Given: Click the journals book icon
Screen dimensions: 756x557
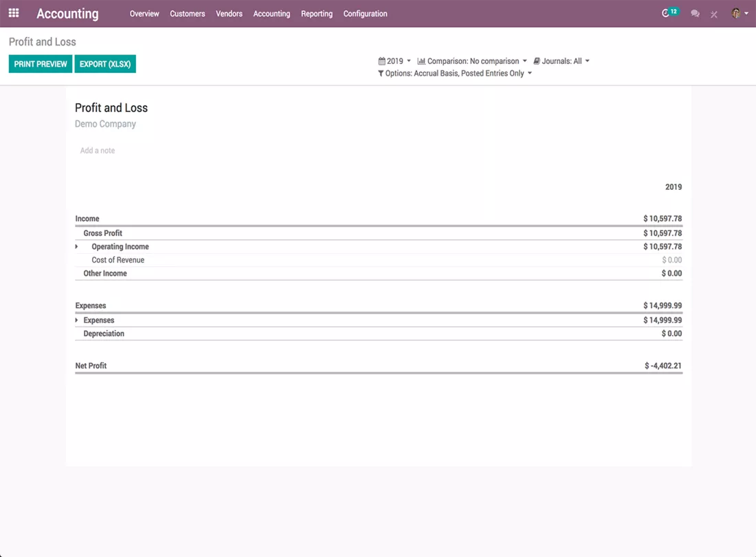Looking at the screenshot, I should tap(537, 61).
